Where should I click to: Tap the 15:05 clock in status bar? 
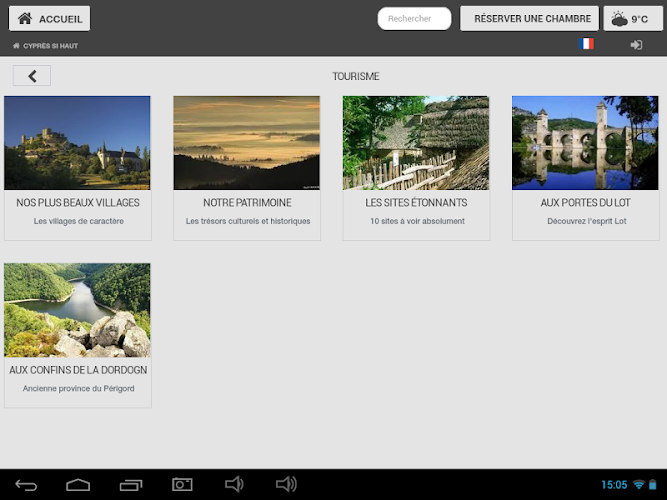click(x=614, y=485)
